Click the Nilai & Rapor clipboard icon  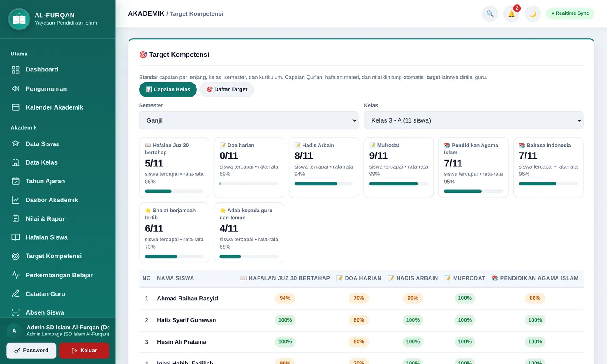pyautogui.click(x=16, y=219)
